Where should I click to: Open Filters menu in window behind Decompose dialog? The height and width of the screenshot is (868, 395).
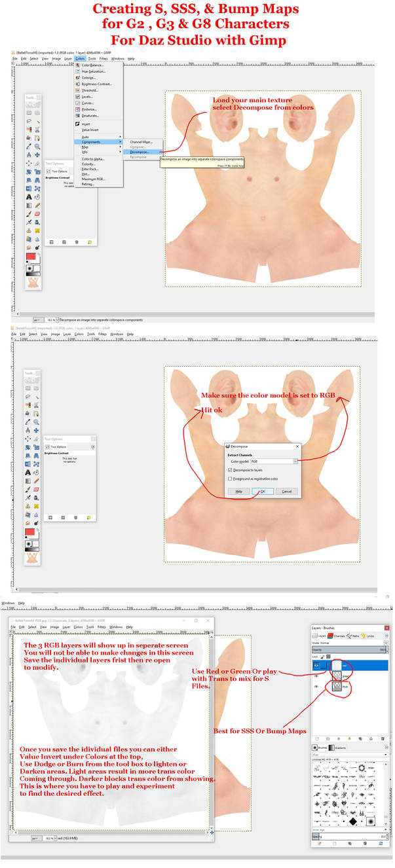pos(103,334)
